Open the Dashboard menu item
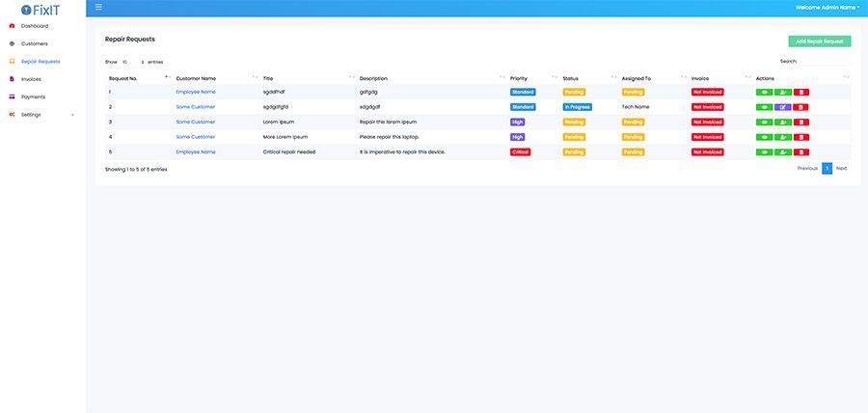Viewport: 868px width, 413px height. (35, 26)
